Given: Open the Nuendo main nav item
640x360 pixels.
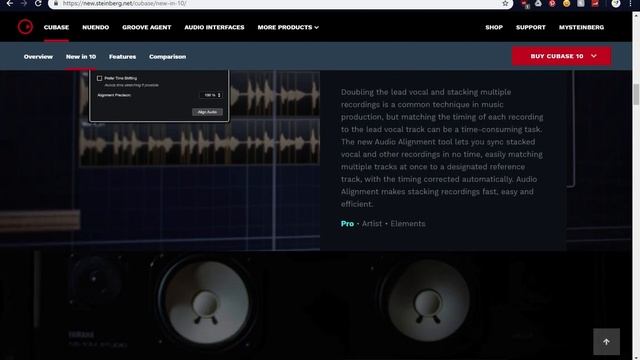Looking at the screenshot, I should 96,27.
